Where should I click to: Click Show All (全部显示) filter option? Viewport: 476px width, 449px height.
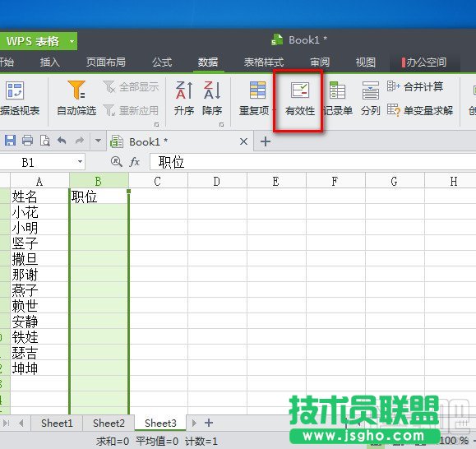131,87
